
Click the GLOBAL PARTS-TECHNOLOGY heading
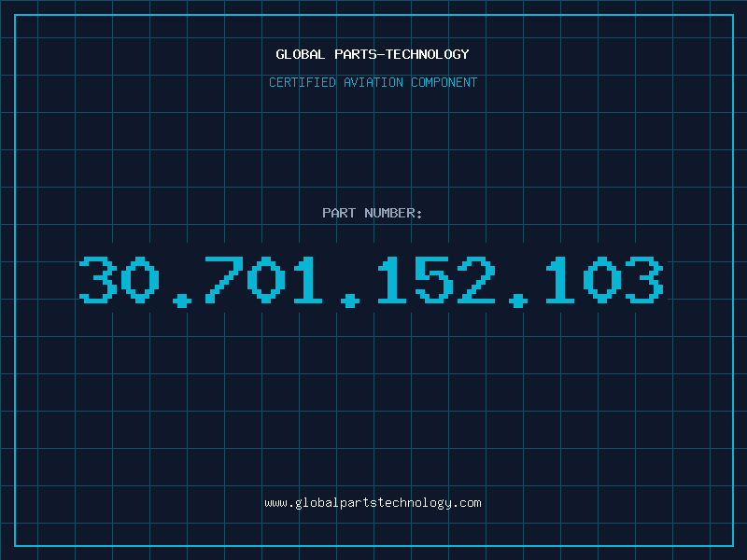click(373, 54)
